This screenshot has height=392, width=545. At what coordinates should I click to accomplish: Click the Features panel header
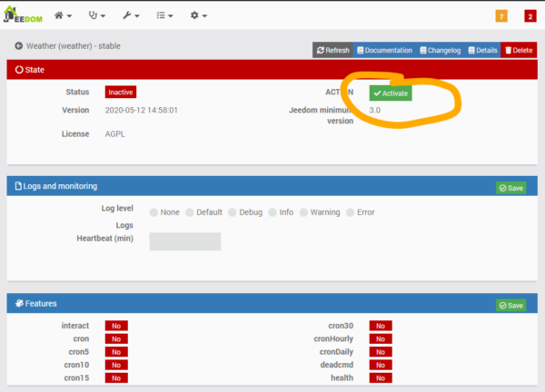[272, 303]
